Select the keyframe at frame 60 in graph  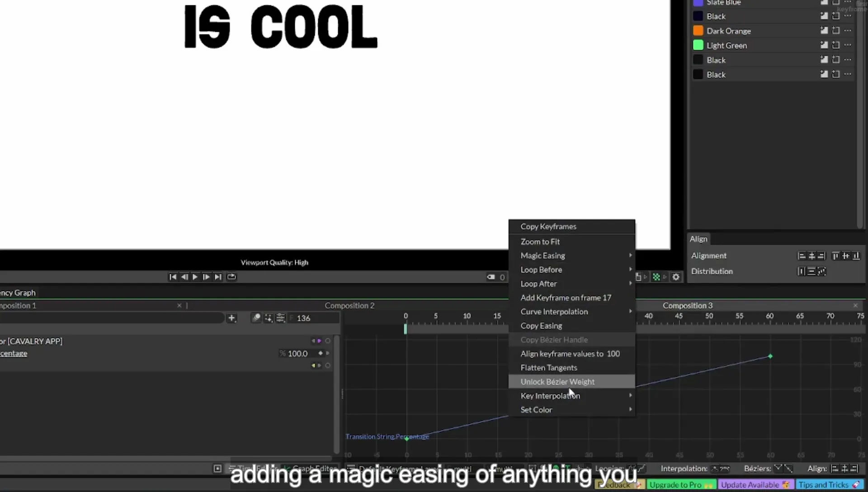click(770, 356)
